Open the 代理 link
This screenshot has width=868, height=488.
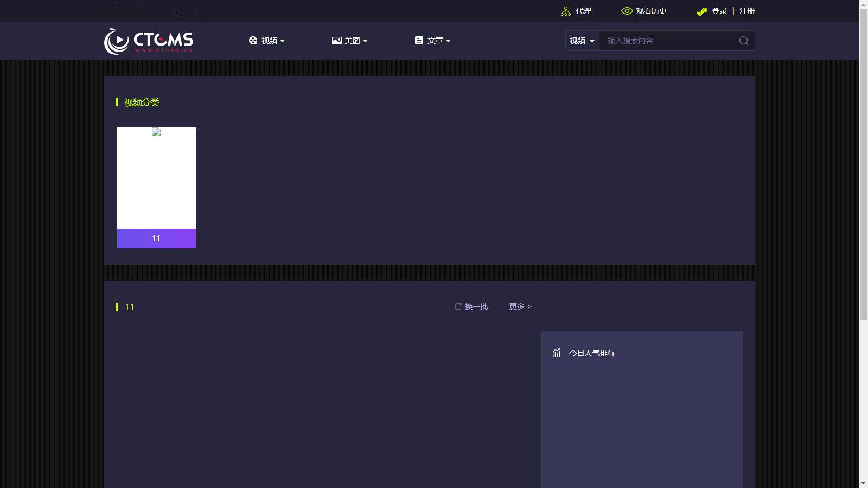pos(584,11)
